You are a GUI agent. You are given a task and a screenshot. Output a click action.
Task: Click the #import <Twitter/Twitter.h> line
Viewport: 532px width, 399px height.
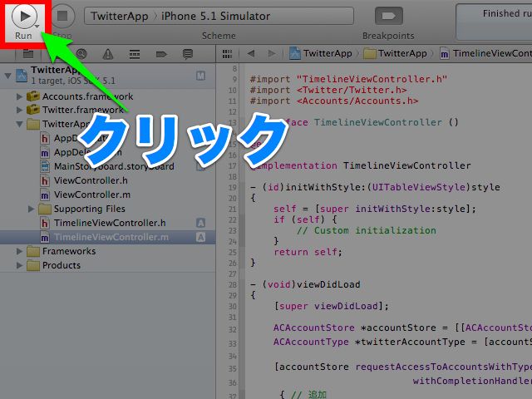tap(328, 90)
